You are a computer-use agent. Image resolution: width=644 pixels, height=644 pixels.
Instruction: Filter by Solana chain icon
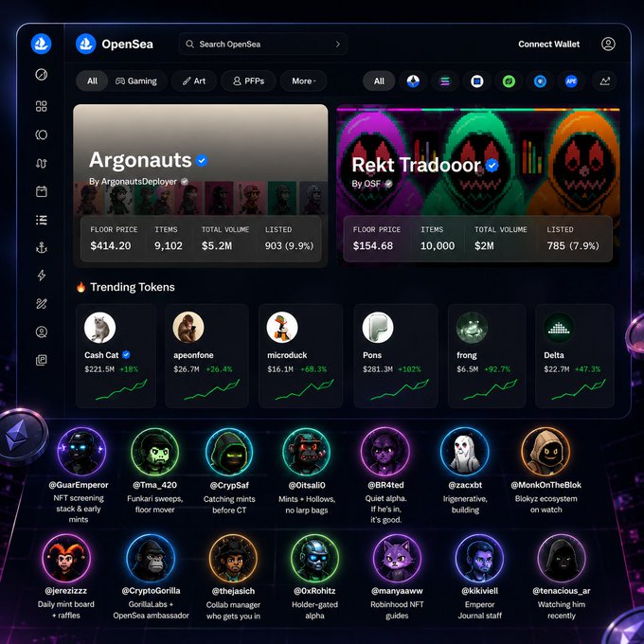click(x=445, y=80)
